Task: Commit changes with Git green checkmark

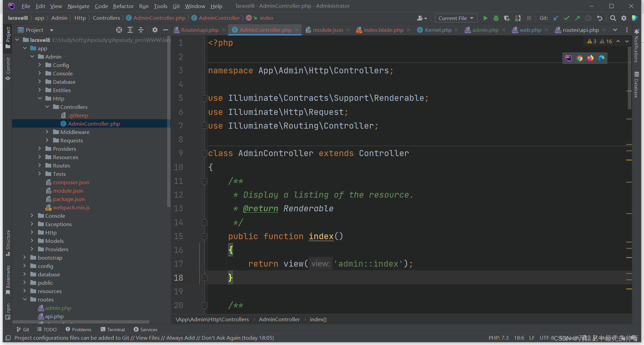Action: [567, 18]
